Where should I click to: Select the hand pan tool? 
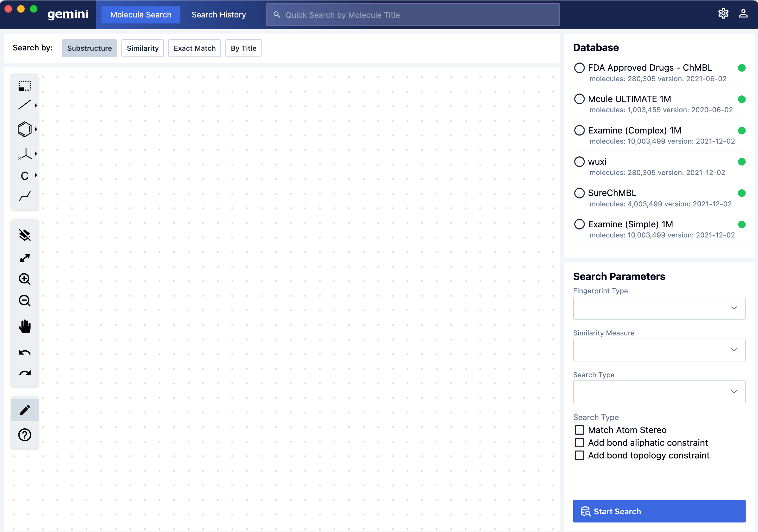(x=25, y=327)
